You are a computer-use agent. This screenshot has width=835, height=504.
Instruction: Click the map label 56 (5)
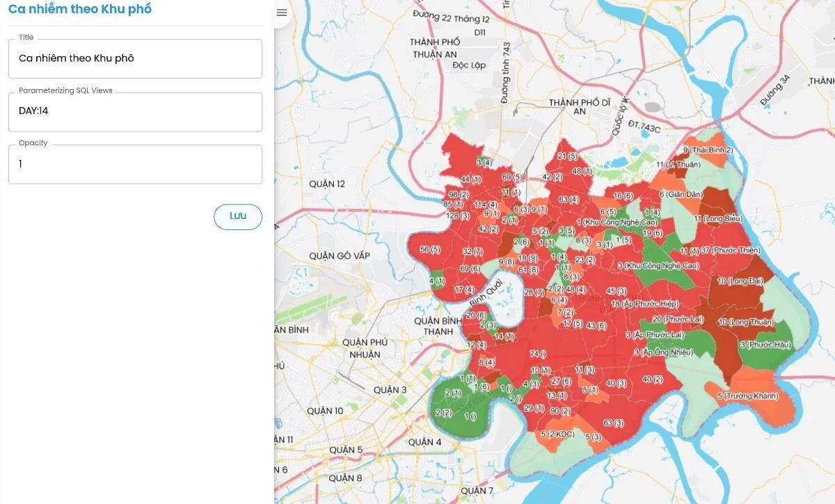(x=430, y=249)
